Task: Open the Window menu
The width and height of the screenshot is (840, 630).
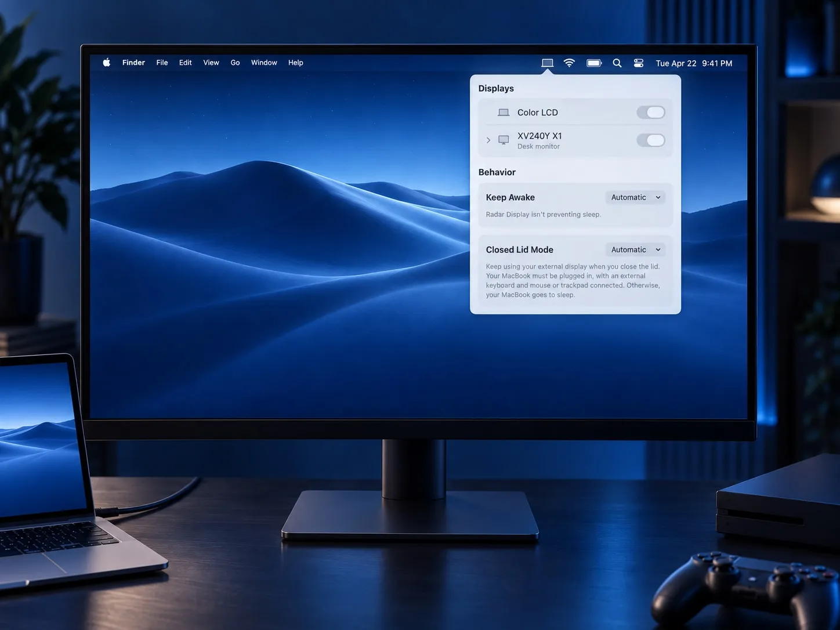Action: click(264, 63)
